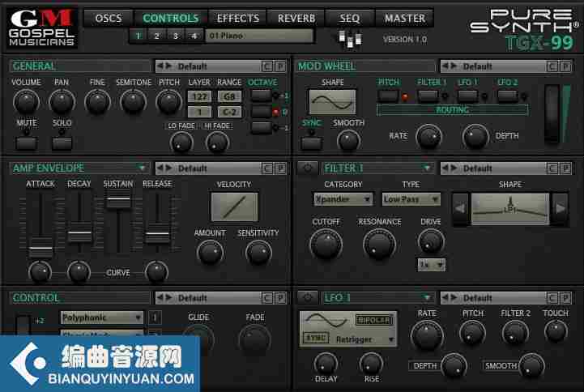The height and width of the screenshot is (392, 584).
Task: Toggle Mod Wheel Pitch routing button
Action: tap(388, 96)
